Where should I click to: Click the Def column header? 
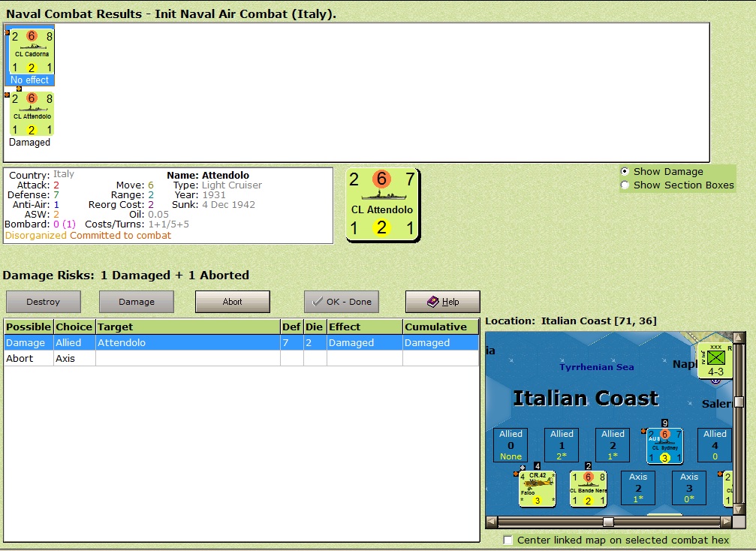(x=292, y=327)
